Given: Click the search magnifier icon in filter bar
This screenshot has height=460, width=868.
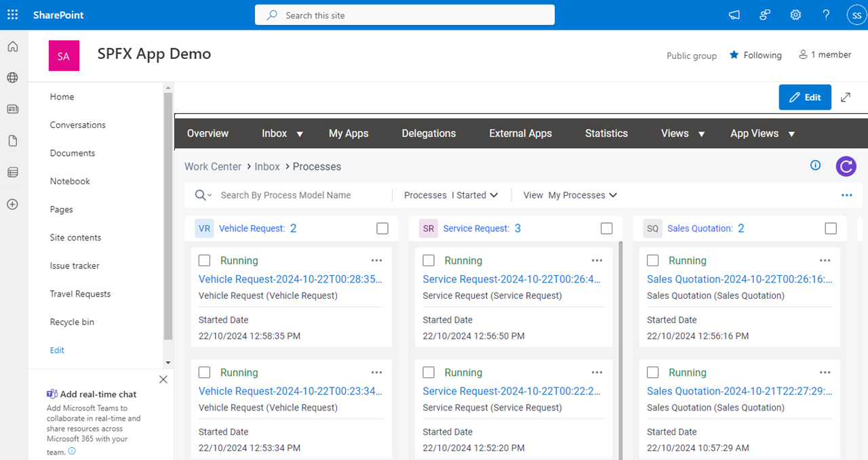Looking at the screenshot, I should click(x=201, y=195).
